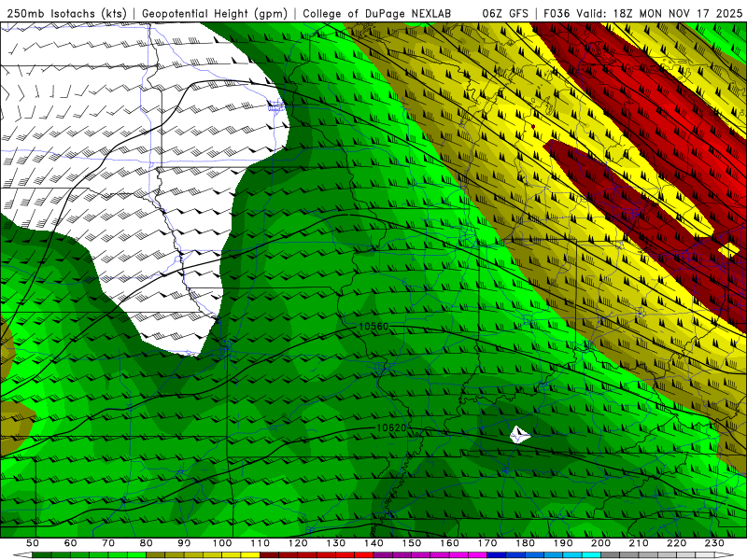Click the 80 value on the color scale
This screenshot has width=747, height=560.
(x=147, y=543)
